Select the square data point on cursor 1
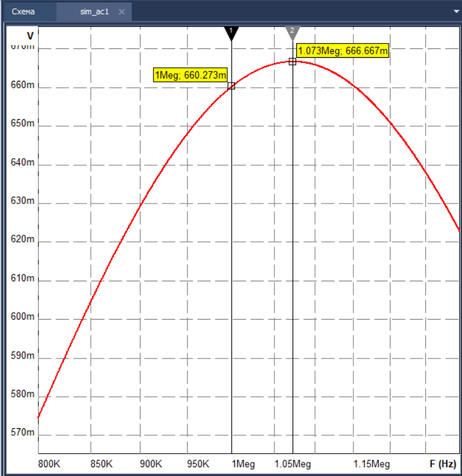This screenshot has height=476, width=462. [x=231, y=86]
